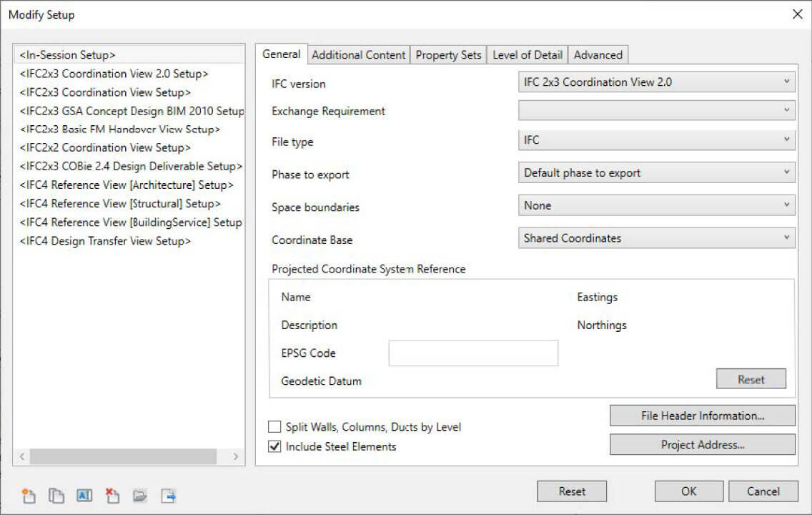Switch to the Advanced tab
812x515 pixels.
point(598,55)
